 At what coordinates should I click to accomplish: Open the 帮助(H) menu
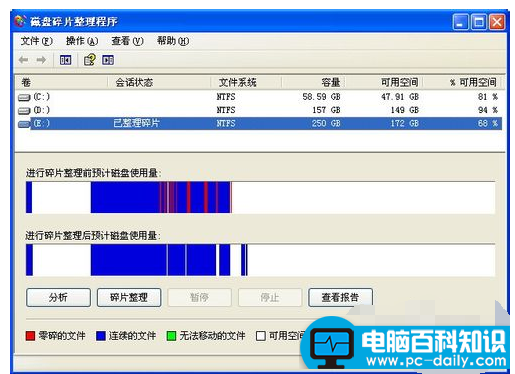pyautogui.click(x=173, y=41)
